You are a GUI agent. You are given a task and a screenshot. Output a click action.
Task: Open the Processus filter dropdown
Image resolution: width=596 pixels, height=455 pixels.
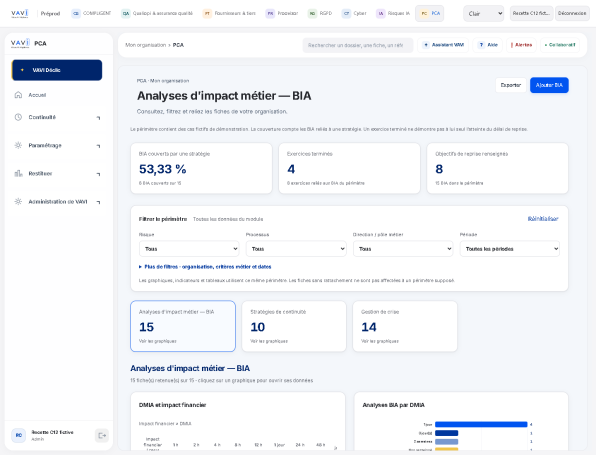[x=296, y=249]
